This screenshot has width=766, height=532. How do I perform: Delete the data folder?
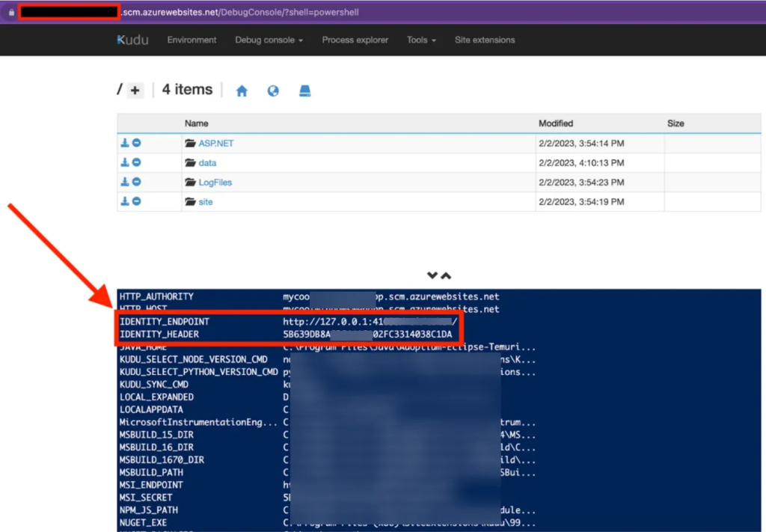pos(137,162)
